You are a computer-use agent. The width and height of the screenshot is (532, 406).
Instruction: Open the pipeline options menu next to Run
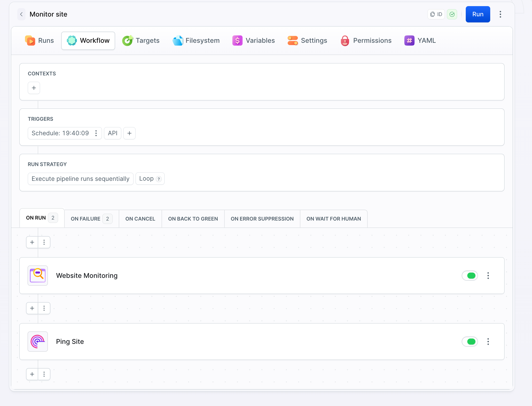[500, 14]
